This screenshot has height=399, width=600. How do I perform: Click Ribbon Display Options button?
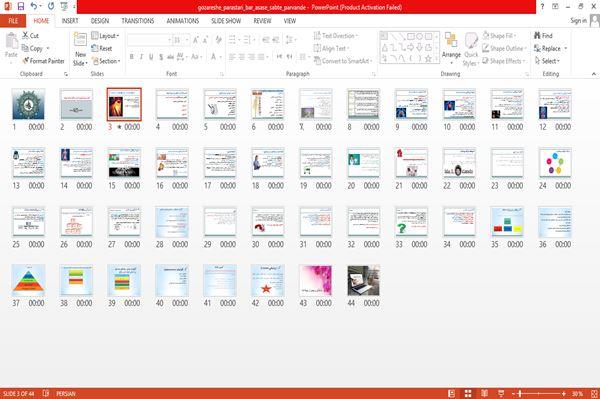pos(555,7)
